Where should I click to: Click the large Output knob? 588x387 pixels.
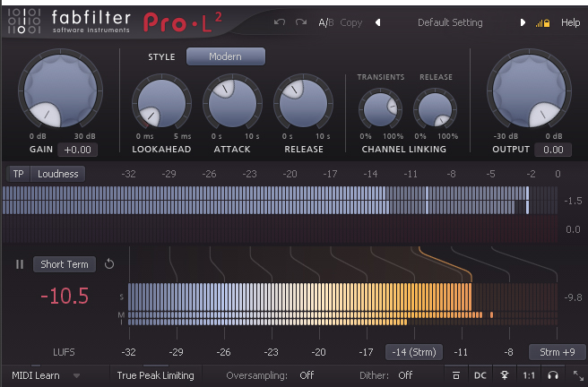point(529,90)
